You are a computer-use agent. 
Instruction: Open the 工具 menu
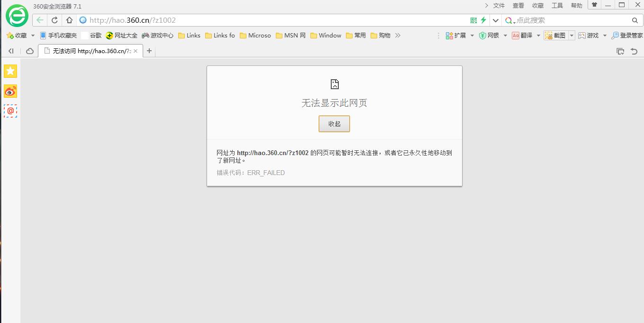tap(557, 6)
